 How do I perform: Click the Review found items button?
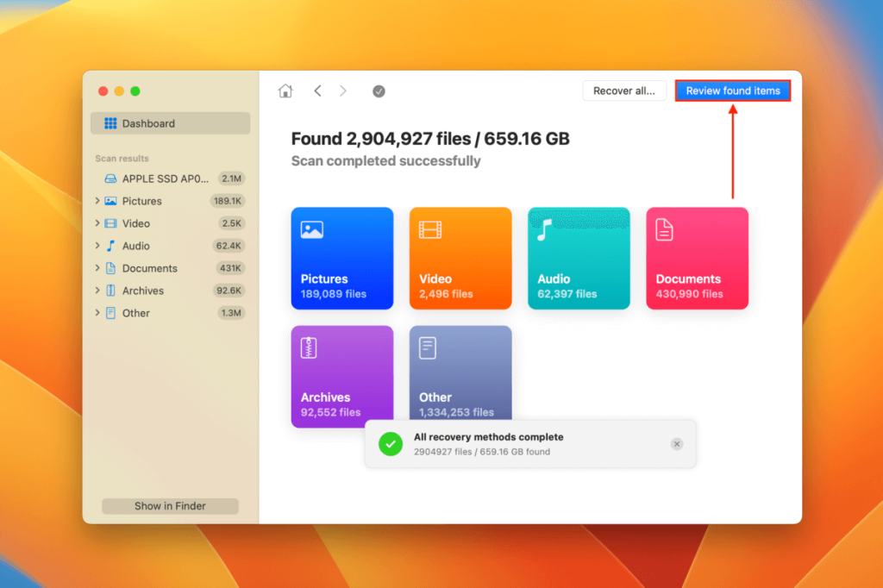732,90
